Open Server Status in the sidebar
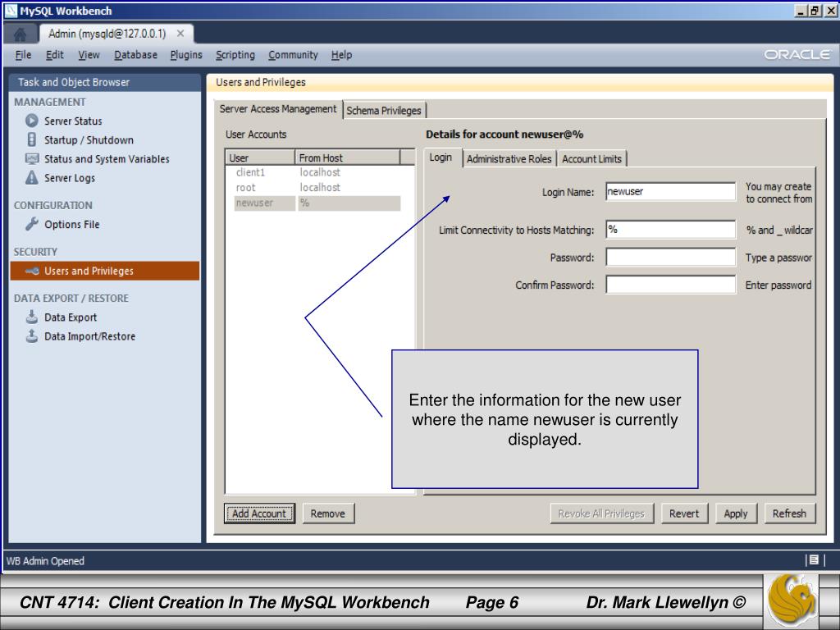The height and width of the screenshot is (630, 840). [x=73, y=121]
